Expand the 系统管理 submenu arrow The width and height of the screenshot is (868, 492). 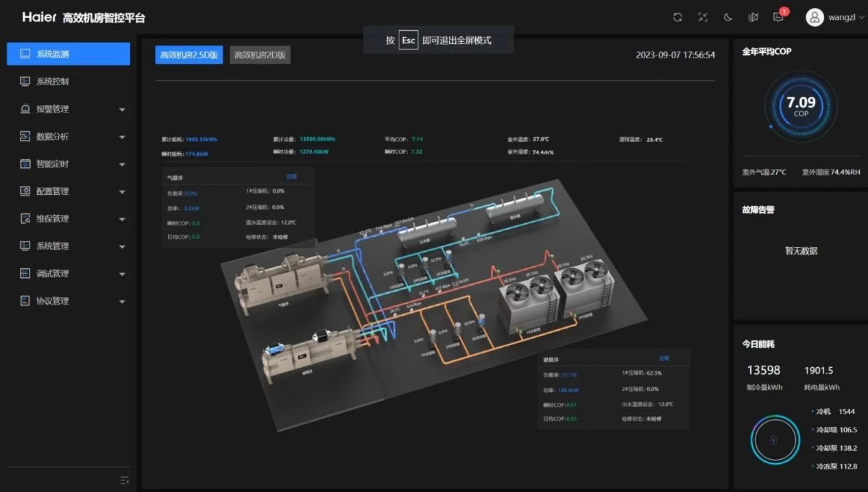pyautogui.click(x=122, y=246)
